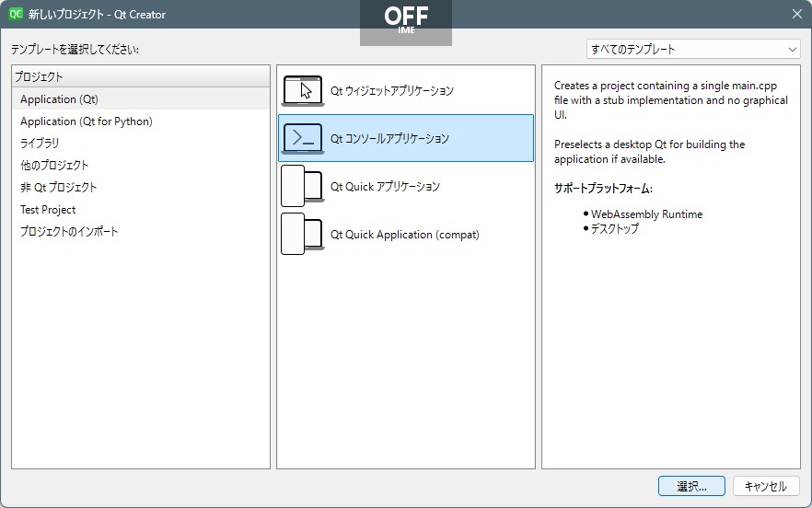The height and width of the screenshot is (508, 812).
Task: Click the Qt console application terminal icon
Action: (303, 138)
